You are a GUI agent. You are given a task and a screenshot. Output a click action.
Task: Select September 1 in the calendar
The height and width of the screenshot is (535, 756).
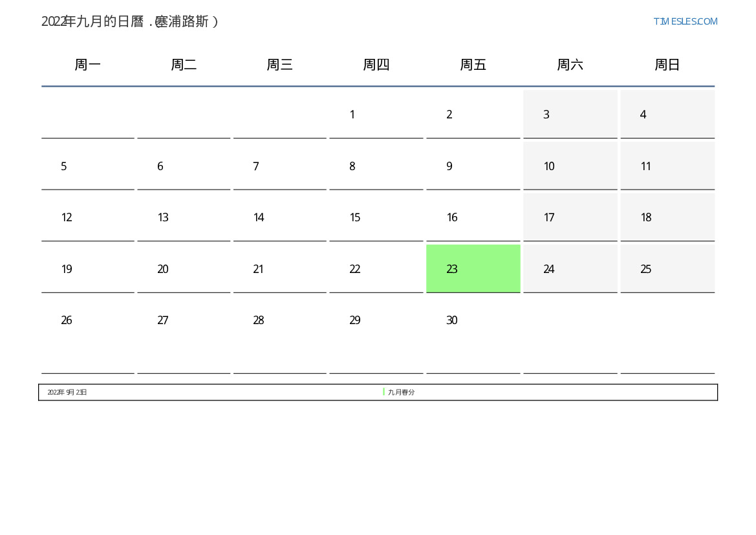click(x=376, y=115)
